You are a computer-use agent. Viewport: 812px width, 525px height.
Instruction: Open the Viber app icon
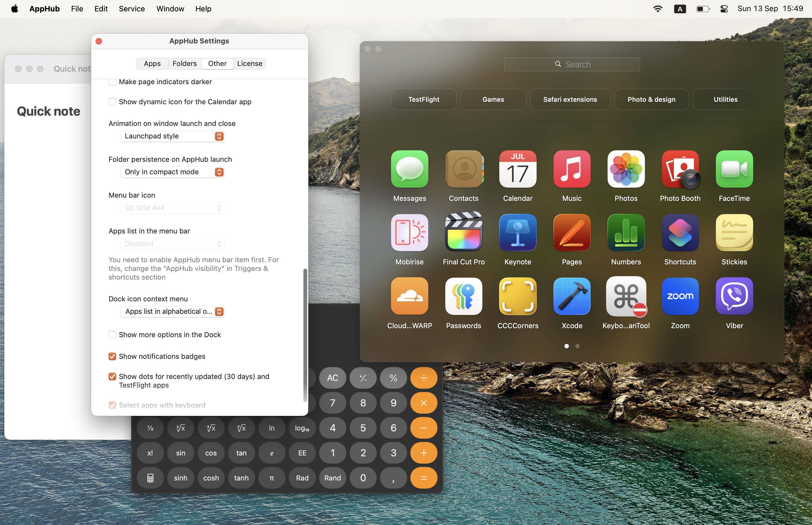point(734,296)
